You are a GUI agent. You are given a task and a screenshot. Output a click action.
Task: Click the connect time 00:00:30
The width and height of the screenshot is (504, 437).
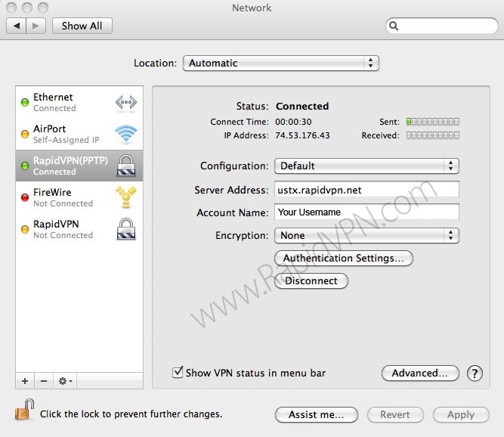(293, 122)
